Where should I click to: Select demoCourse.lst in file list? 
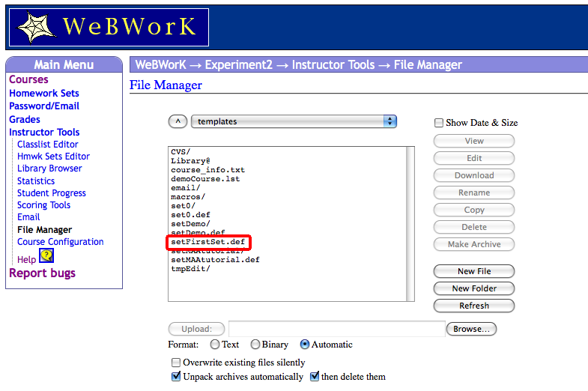pos(205,179)
